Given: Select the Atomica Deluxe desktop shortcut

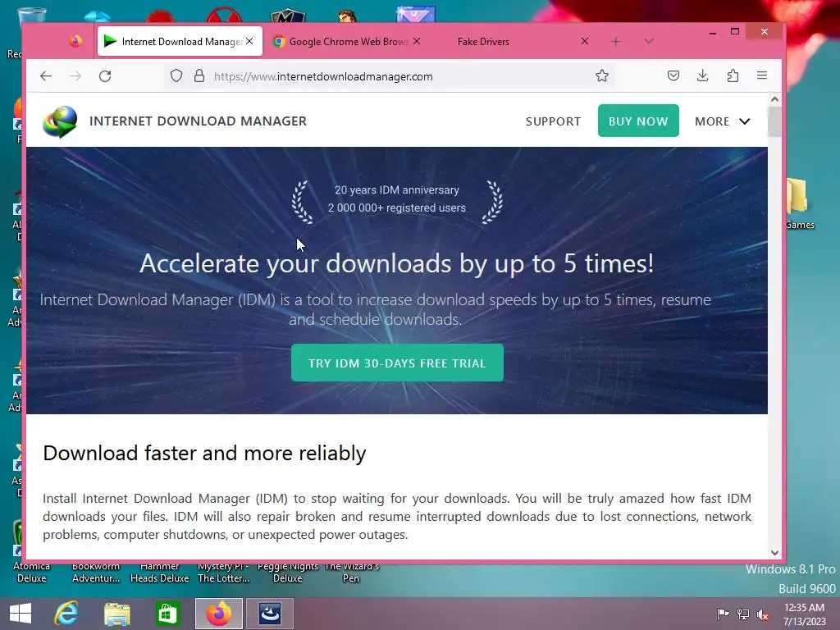Looking at the screenshot, I should click(x=31, y=572).
